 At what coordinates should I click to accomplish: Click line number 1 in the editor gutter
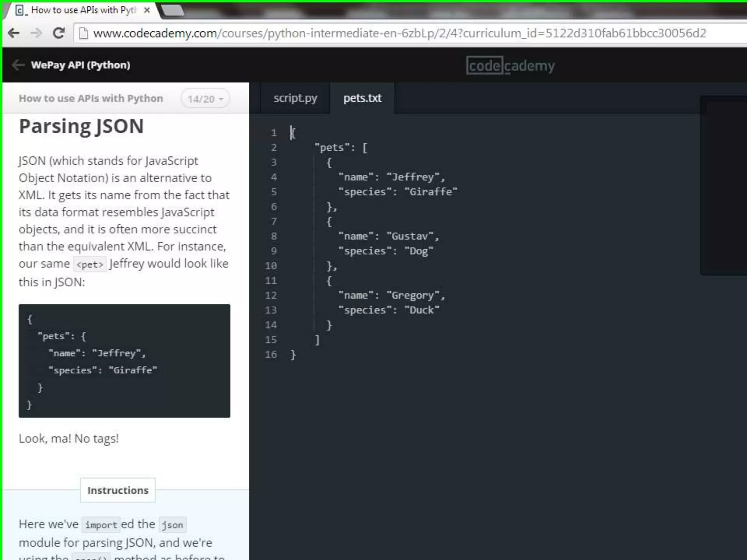(x=274, y=133)
